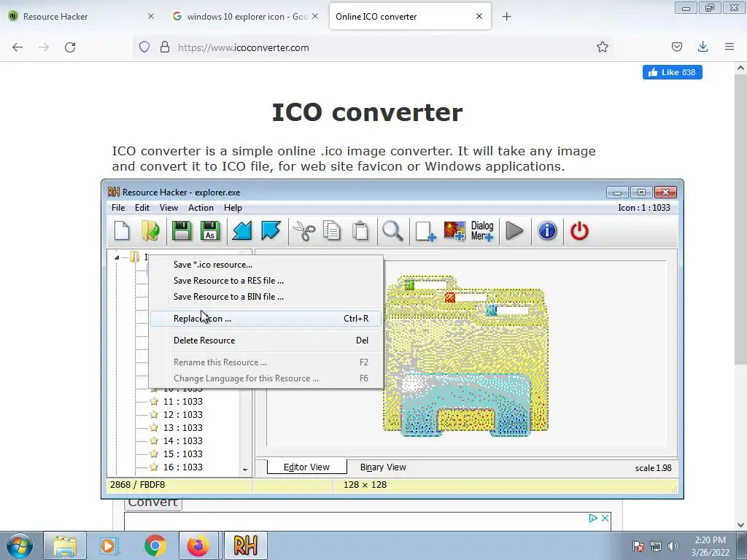Save the file with the green floppy icon

182,231
